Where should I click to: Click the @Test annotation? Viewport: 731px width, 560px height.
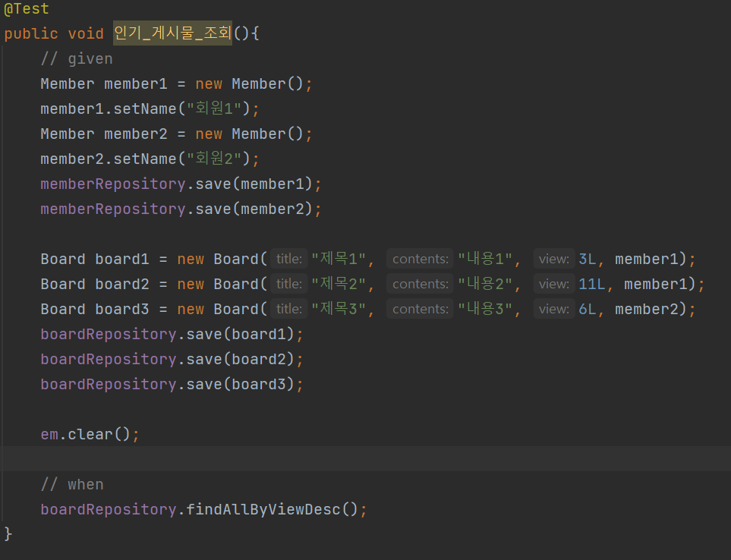point(26,8)
